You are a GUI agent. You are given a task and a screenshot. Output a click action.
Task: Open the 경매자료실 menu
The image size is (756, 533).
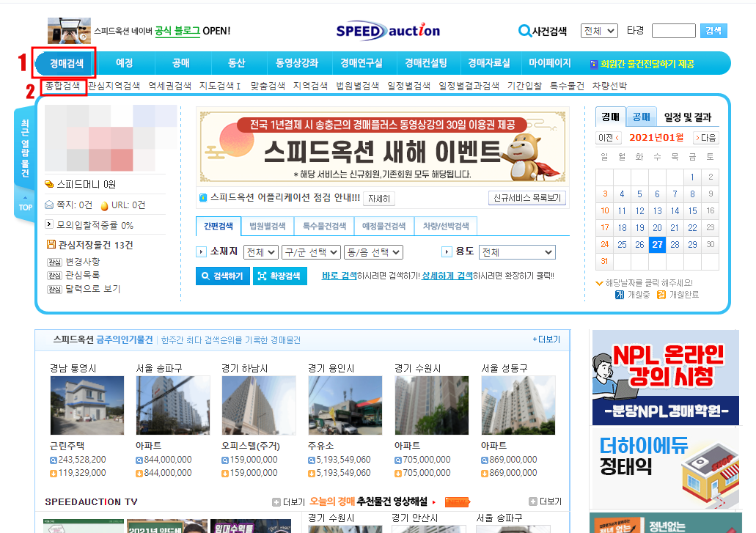489,63
